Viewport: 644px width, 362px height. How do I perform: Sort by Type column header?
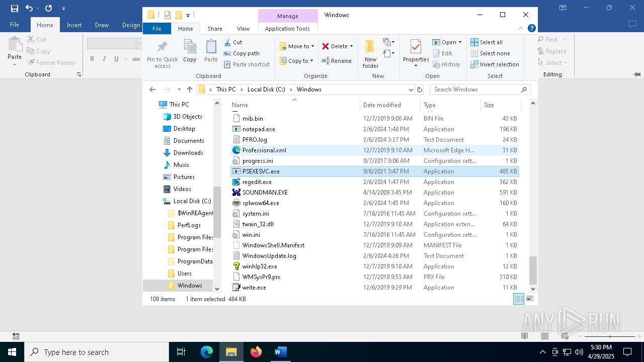point(450,105)
